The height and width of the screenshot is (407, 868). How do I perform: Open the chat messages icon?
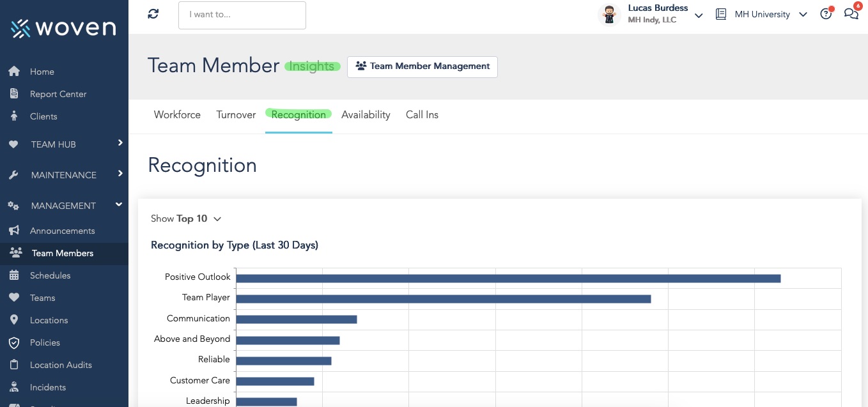pos(851,14)
